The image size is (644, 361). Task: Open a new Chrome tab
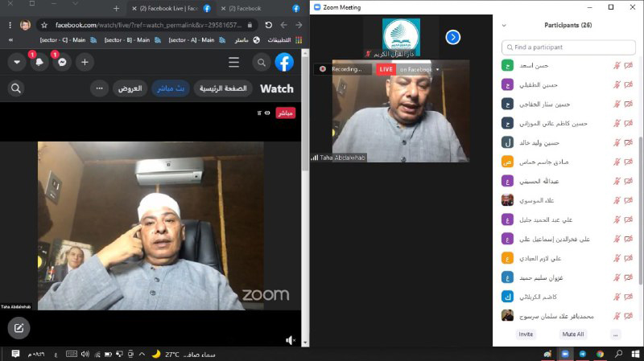tap(116, 8)
